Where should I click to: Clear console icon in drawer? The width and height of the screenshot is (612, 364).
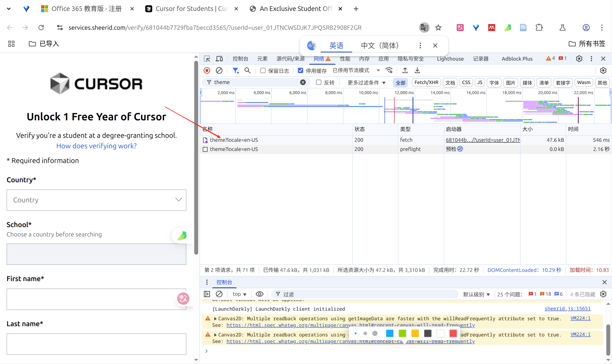pyautogui.click(x=219, y=294)
